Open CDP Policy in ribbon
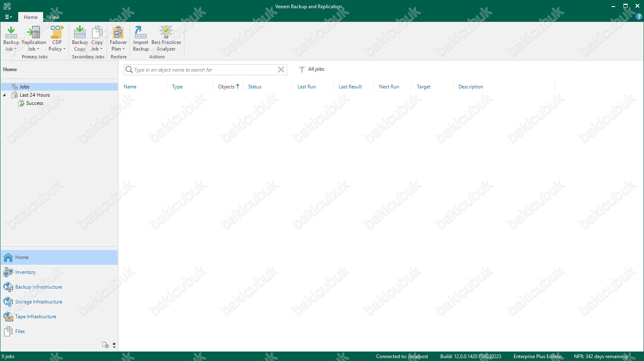 tap(57, 38)
